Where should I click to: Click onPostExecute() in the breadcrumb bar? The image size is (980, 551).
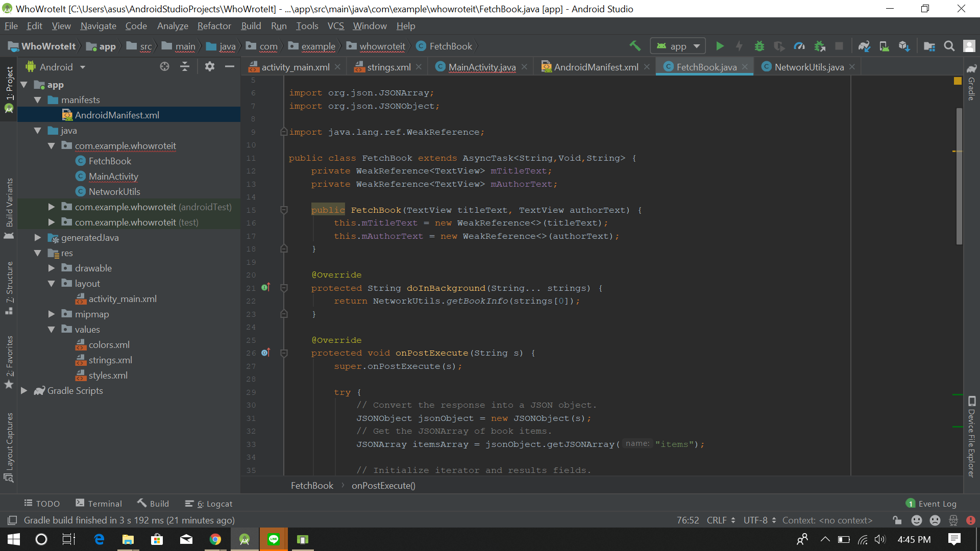383,485
